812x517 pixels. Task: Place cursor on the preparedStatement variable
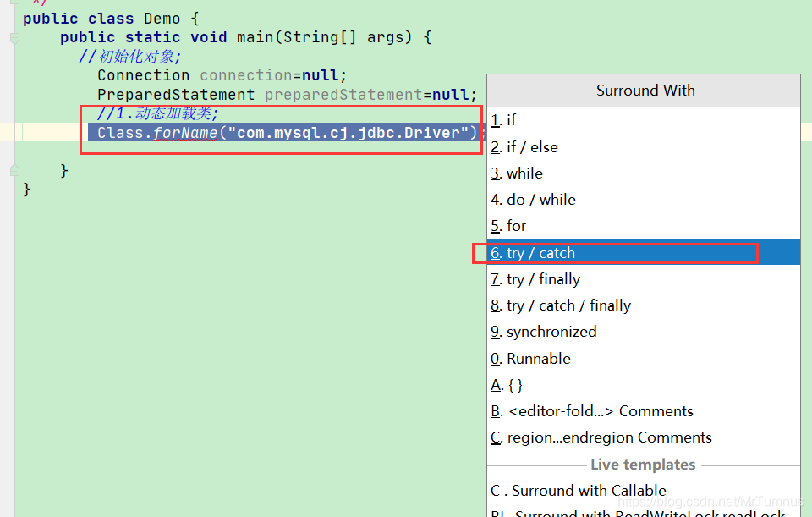click(x=344, y=95)
